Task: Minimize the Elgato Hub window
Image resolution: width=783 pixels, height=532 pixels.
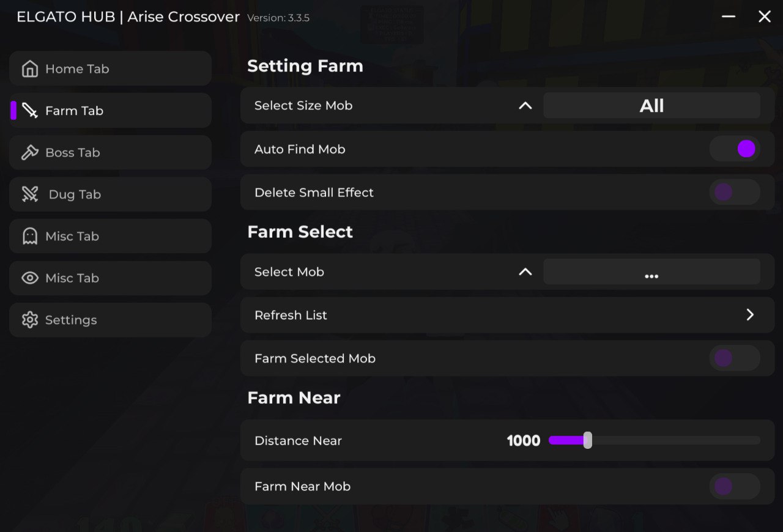Action: coord(728,17)
